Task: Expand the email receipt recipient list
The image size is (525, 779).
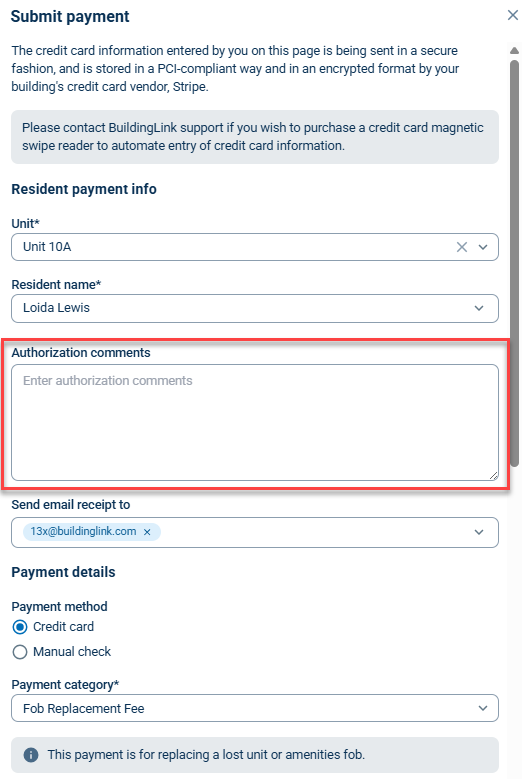Action: click(x=479, y=532)
